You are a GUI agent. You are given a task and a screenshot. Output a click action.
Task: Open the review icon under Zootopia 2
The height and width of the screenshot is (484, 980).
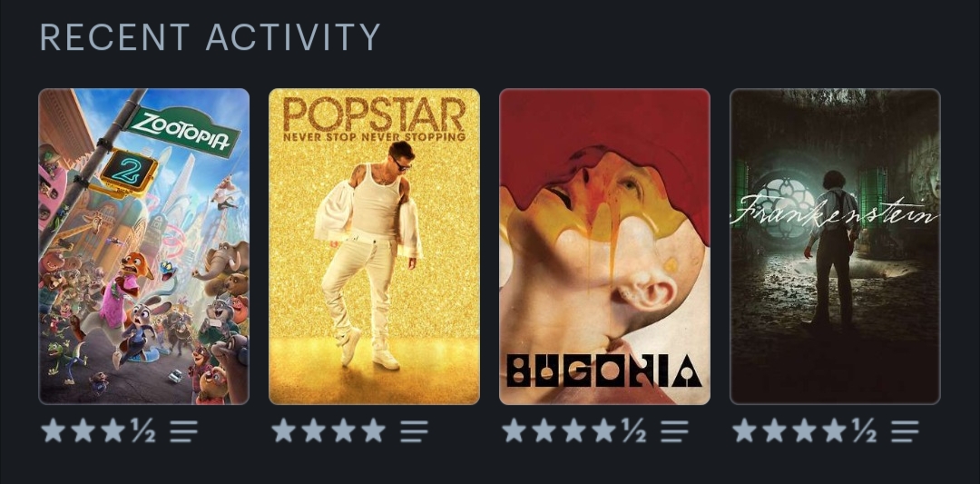183,430
